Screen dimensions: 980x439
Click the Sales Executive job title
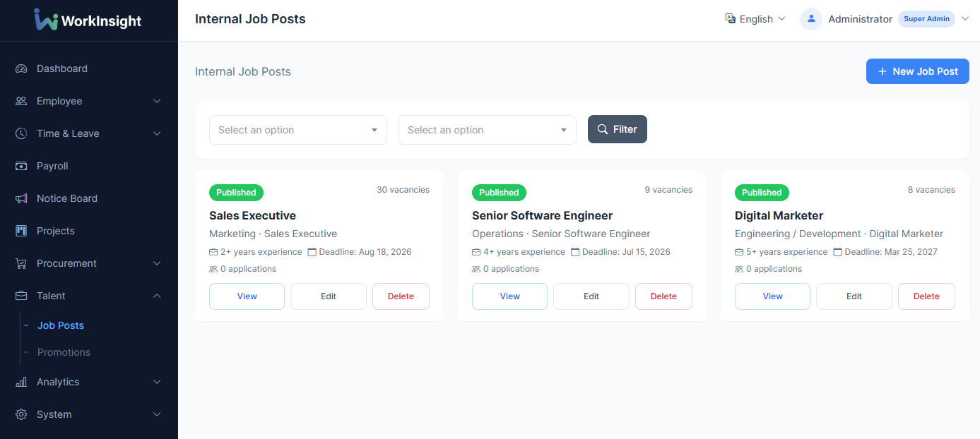coord(252,215)
